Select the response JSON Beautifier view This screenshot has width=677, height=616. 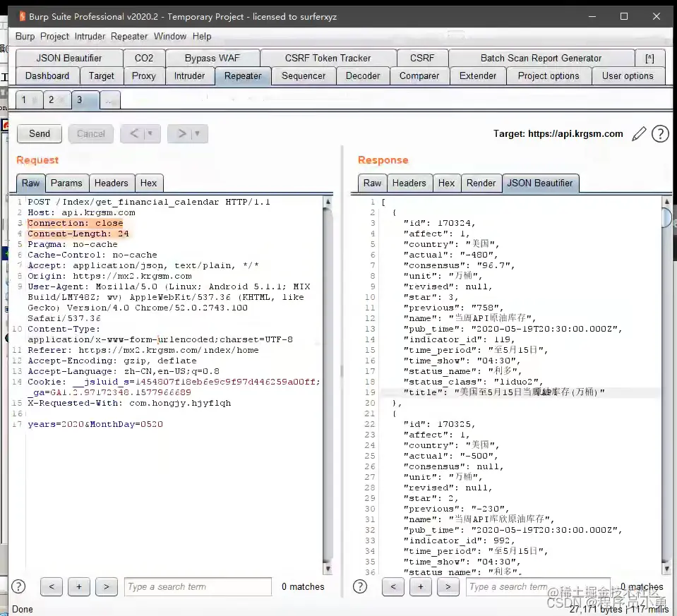click(x=540, y=183)
